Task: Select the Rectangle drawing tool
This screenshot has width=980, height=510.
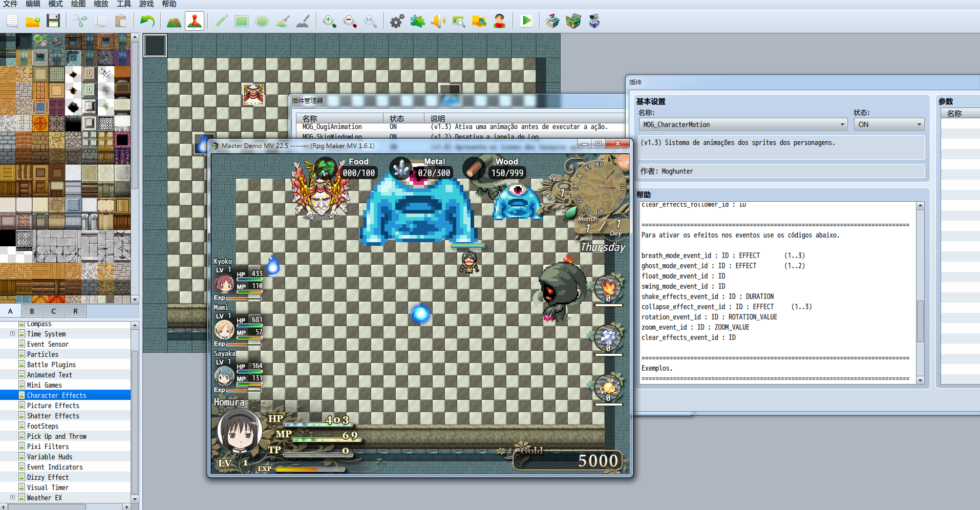Action: click(x=242, y=21)
